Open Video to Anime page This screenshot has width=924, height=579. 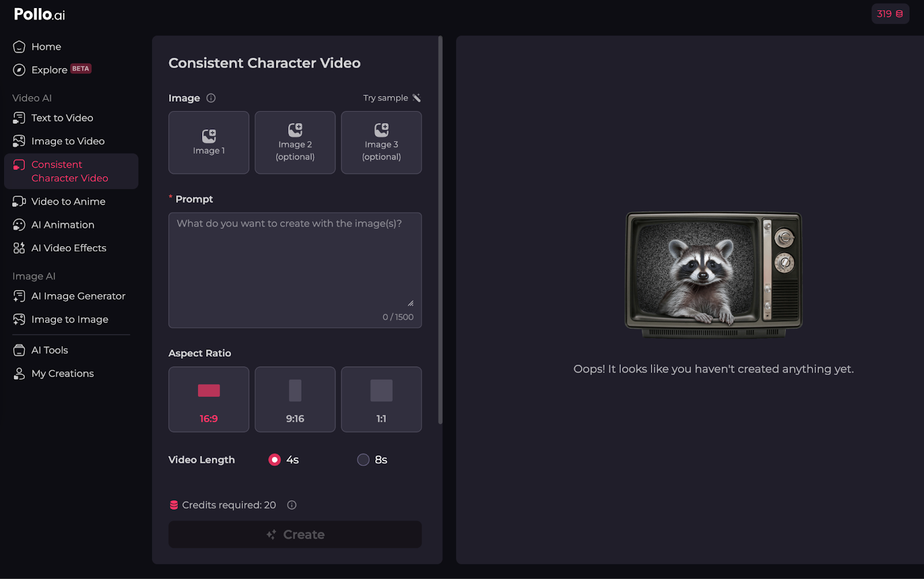coord(68,202)
